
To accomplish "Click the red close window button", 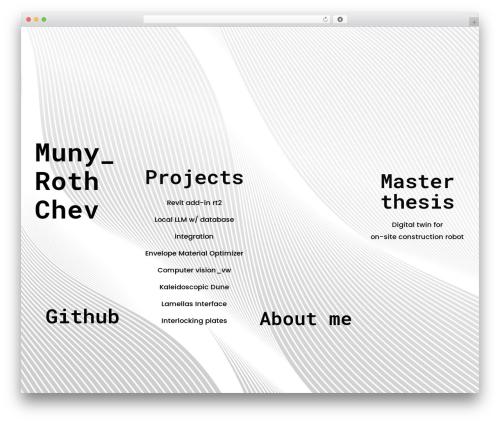I will tap(29, 20).
